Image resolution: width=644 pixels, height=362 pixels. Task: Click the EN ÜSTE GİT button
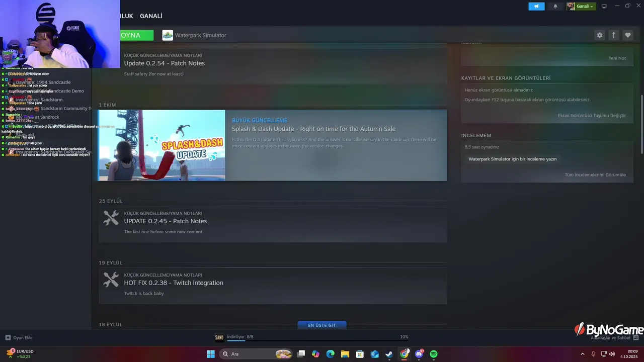322,325
